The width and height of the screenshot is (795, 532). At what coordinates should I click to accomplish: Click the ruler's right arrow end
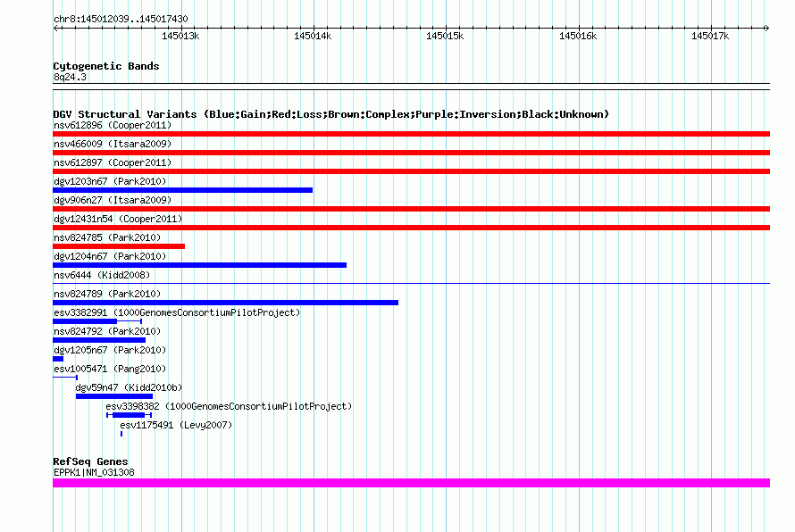pos(767,28)
